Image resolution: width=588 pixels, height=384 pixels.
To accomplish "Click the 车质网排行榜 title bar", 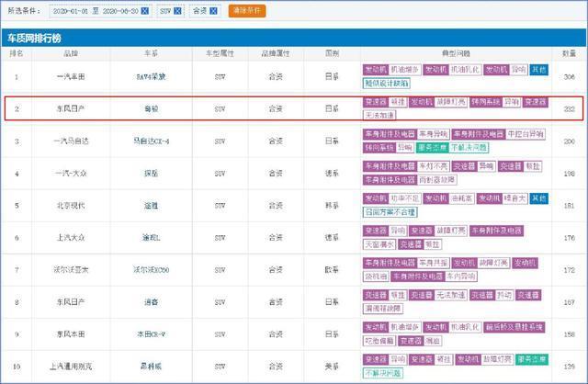I will (x=294, y=38).
